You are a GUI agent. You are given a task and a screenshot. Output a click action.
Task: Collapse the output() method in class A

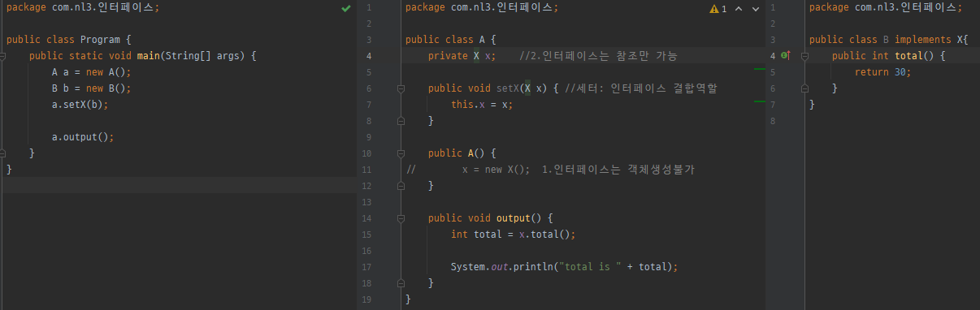pos(401,218)
